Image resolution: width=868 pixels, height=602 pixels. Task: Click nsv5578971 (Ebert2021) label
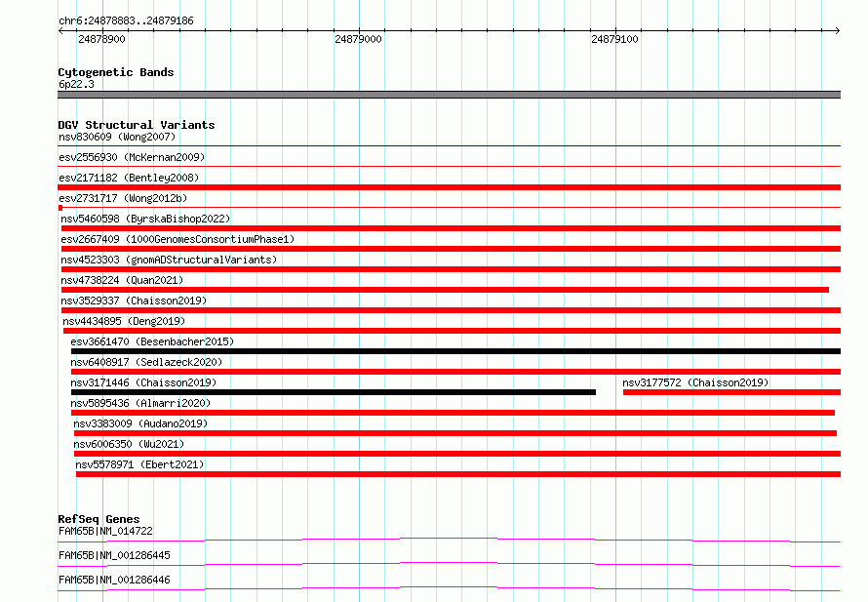[x=139, y=464]
